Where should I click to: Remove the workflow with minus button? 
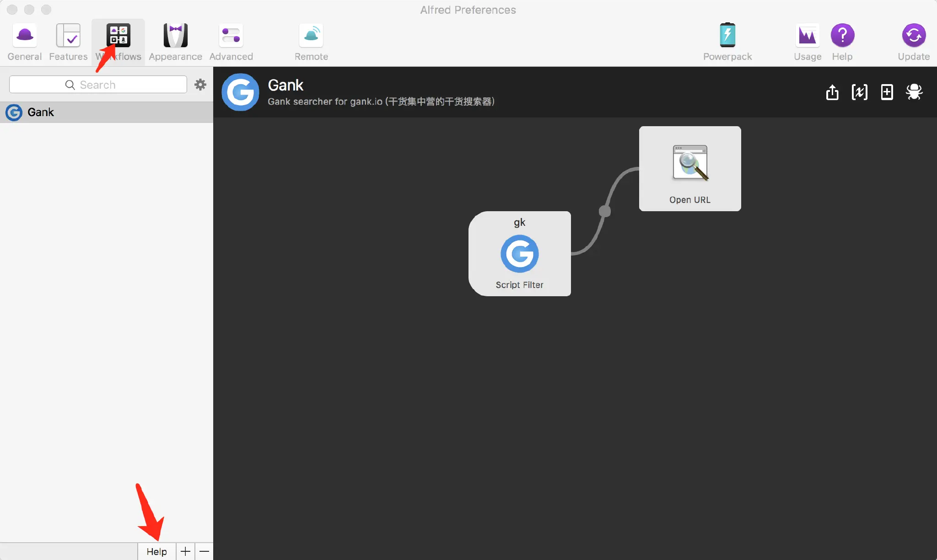[204, 551]
